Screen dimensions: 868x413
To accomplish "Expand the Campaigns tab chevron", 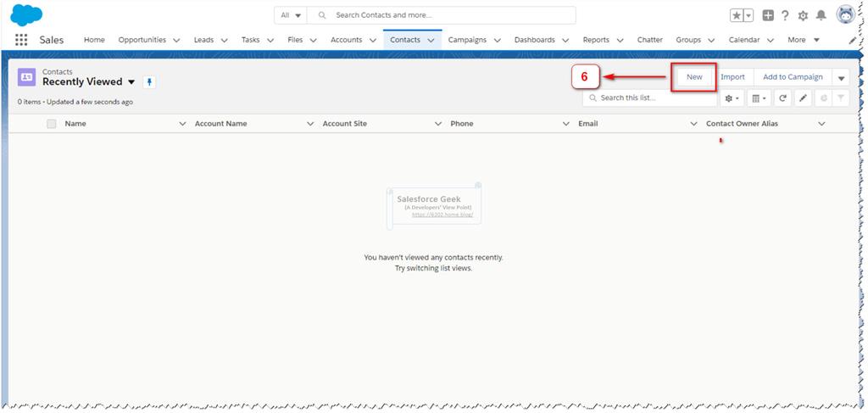I will click(497, 41).
